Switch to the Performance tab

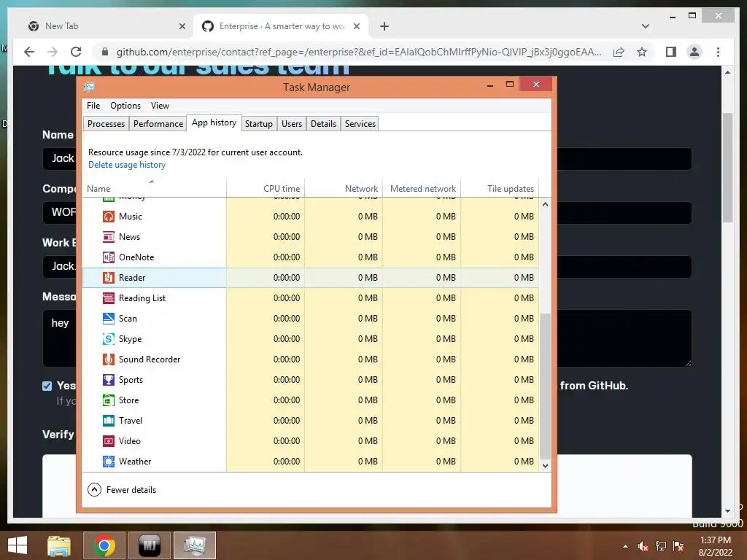[158, 124]
